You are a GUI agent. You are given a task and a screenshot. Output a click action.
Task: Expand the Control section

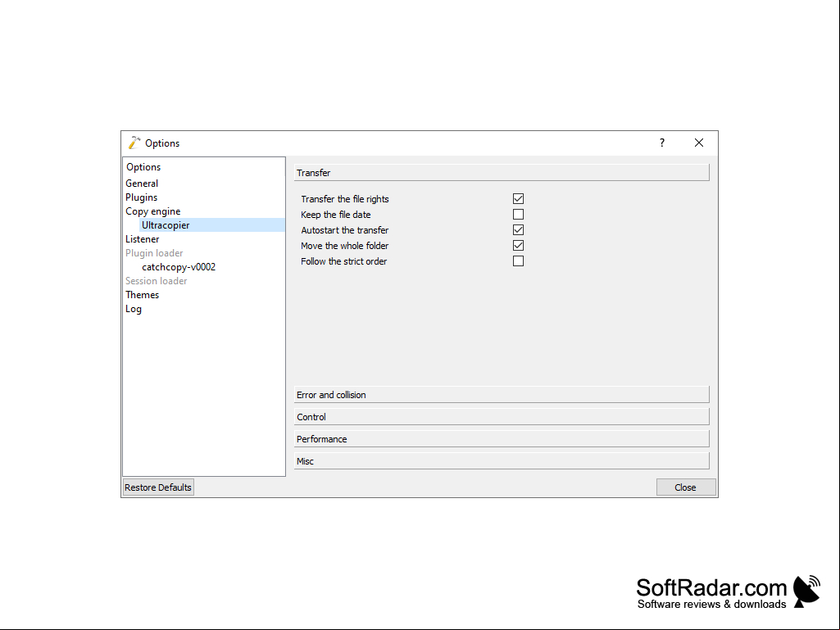click(502, 417)
